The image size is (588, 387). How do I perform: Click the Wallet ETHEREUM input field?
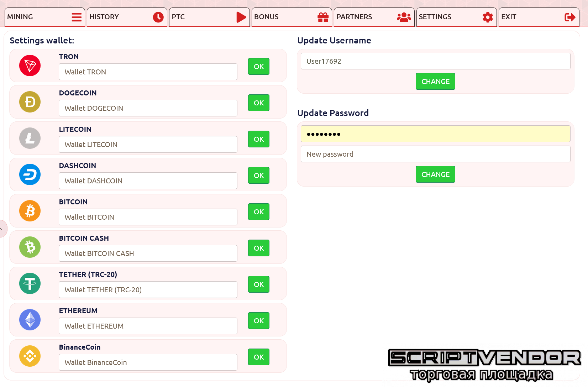point(148,326)
